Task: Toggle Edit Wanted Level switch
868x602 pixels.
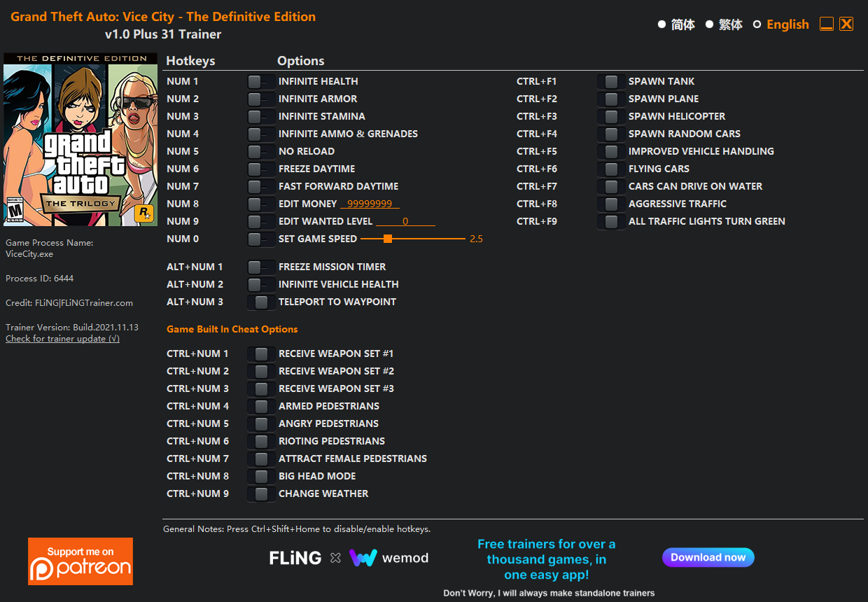Action: (x=261, y=221)
